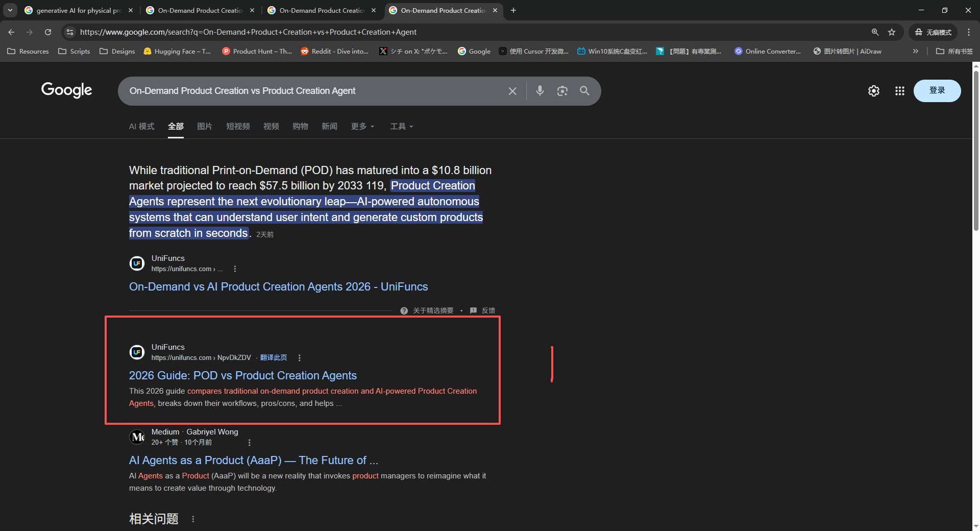This screenshot has width=980, height=531.
Task: Expand the 工具 search tools dropdown
Action: click(x=401, y=126)
